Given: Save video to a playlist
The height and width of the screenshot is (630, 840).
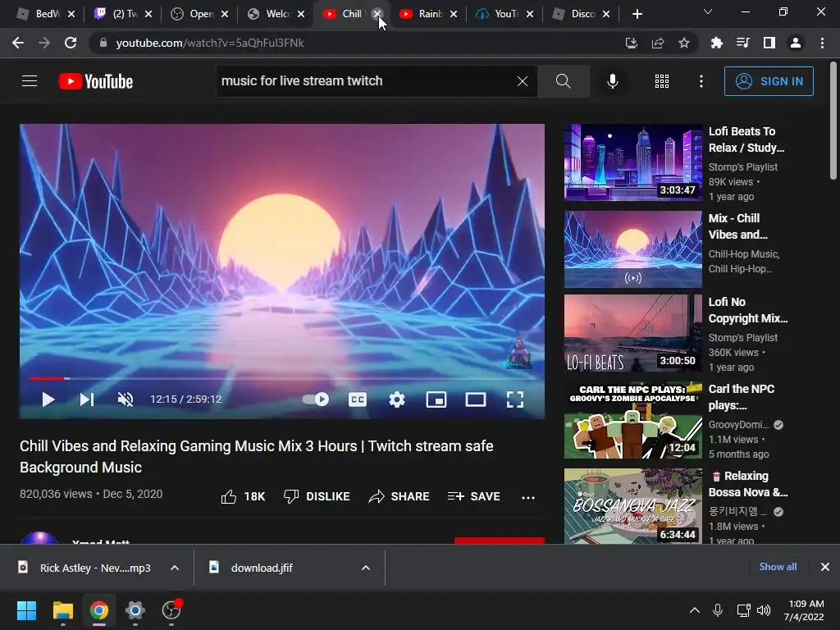Looking at the screenshot, I should click(474, 496).
